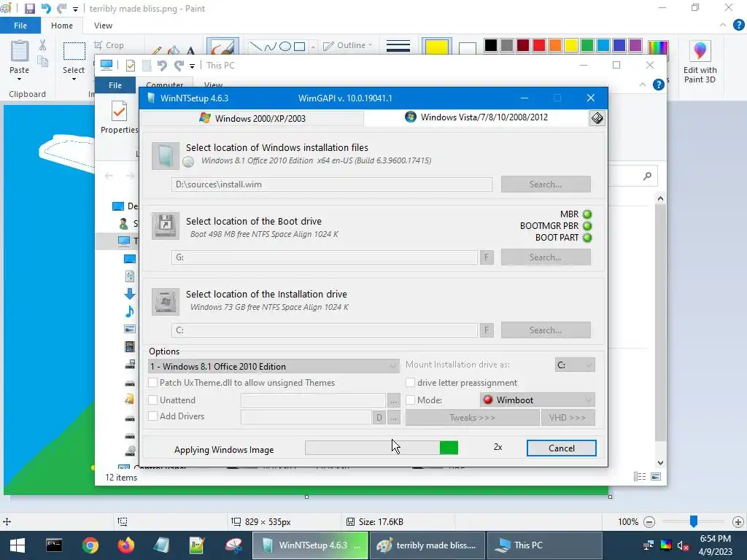Select the Brushes tool in Paint
The image size is (747, 560).
pos(222,47)
